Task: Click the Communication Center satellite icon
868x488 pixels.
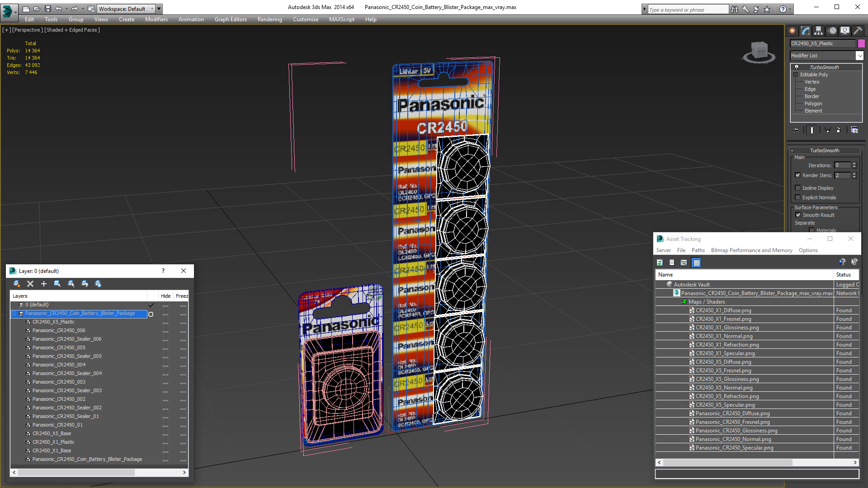Action: click(756, 9)
